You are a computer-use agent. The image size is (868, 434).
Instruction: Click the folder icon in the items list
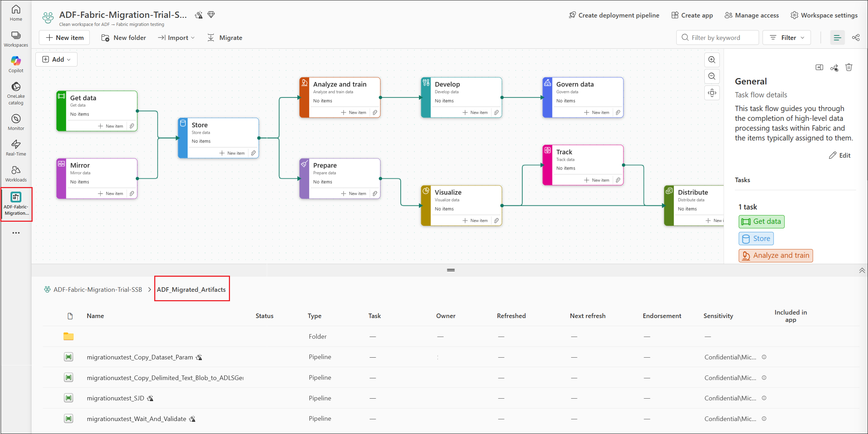tap(68, 336)
